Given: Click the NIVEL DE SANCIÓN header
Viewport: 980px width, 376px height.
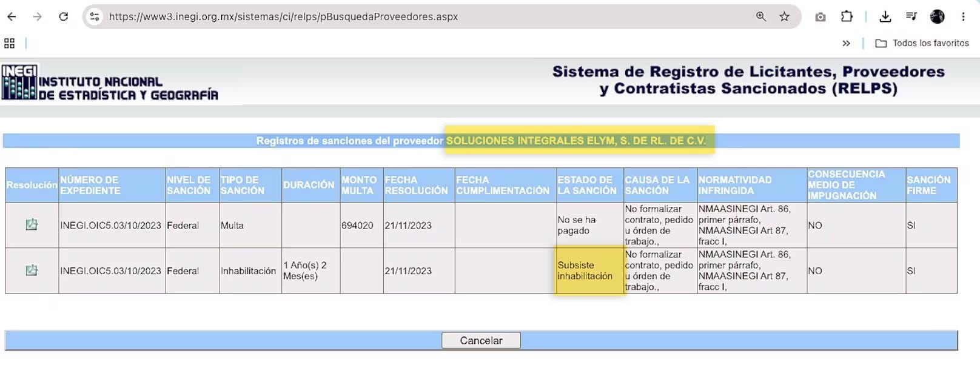Looking at the screenshot, I should (193, 185).
